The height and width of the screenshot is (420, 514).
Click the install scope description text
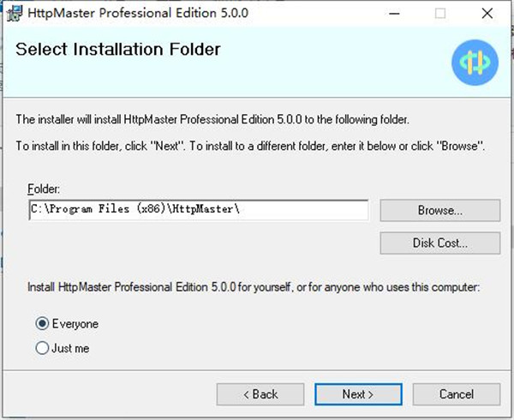(254, 287)
